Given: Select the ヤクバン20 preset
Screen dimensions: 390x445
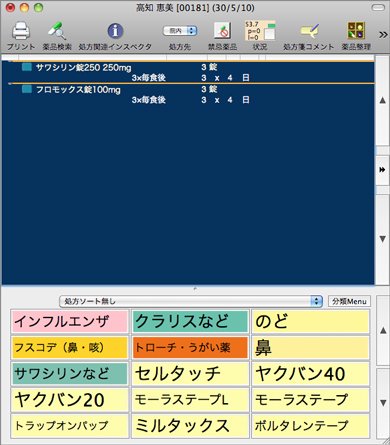Looking at the screenshot, I should click(x=70, y=400).
